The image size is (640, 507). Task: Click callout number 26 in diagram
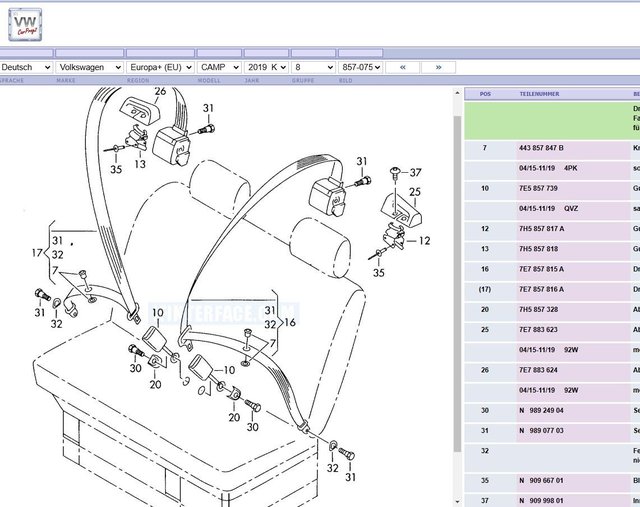pyautogui.click(x=160, y=92)
